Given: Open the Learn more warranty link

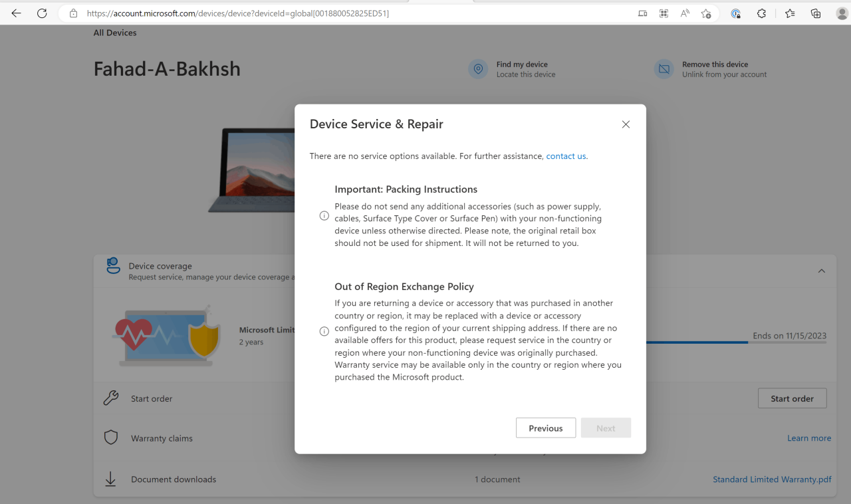Looking at the screenshot, I should (x=809, y=438).
